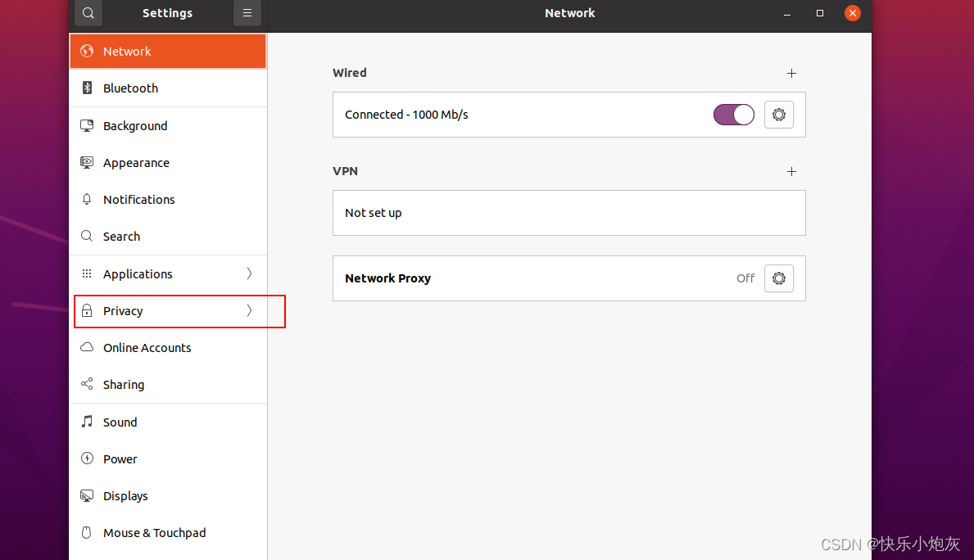Maximize the Settings window
The image size is (974, 560).
coord(820,13)
